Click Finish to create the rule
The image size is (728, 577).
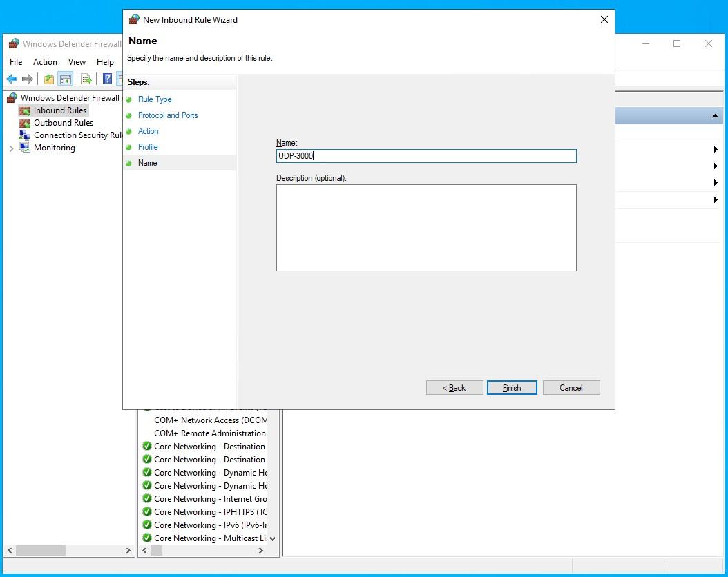click(512, 388)
